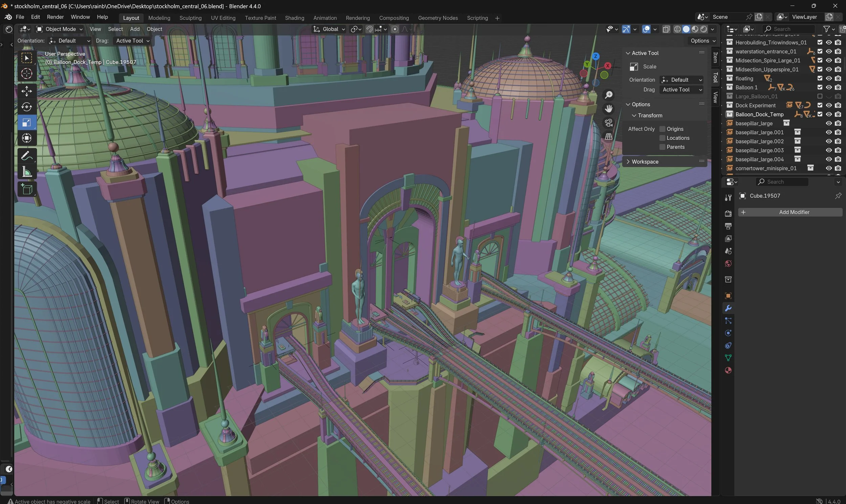Switch to the Shading workspace tab
The width and height of the screenshot is (846, 504).
(294, 18)
